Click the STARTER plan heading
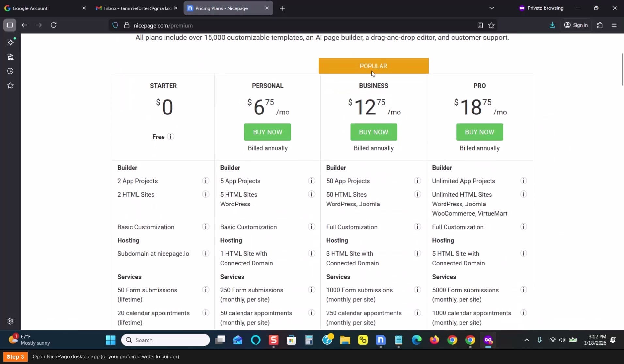This screenshot has width=624, height=364. pyautogui.click(x=163, y=86)
